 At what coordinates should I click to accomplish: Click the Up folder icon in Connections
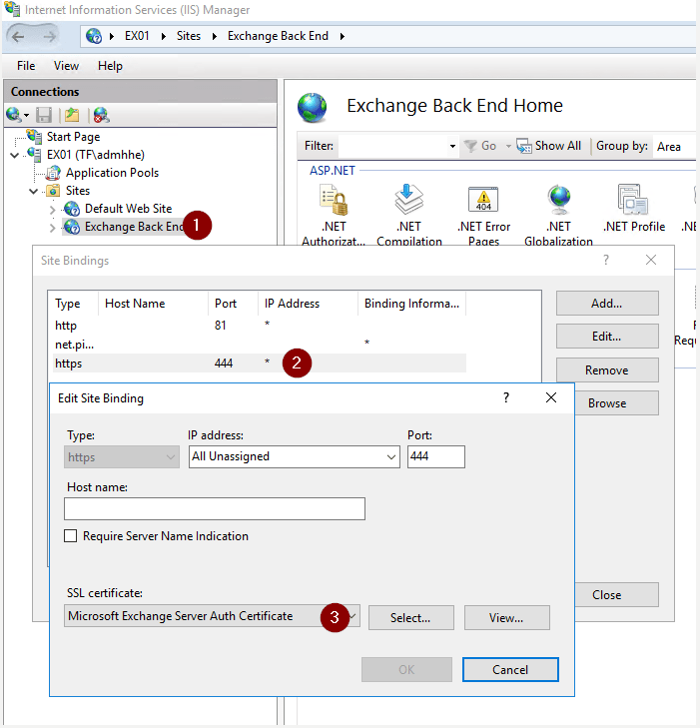click(x=72, y=114)
